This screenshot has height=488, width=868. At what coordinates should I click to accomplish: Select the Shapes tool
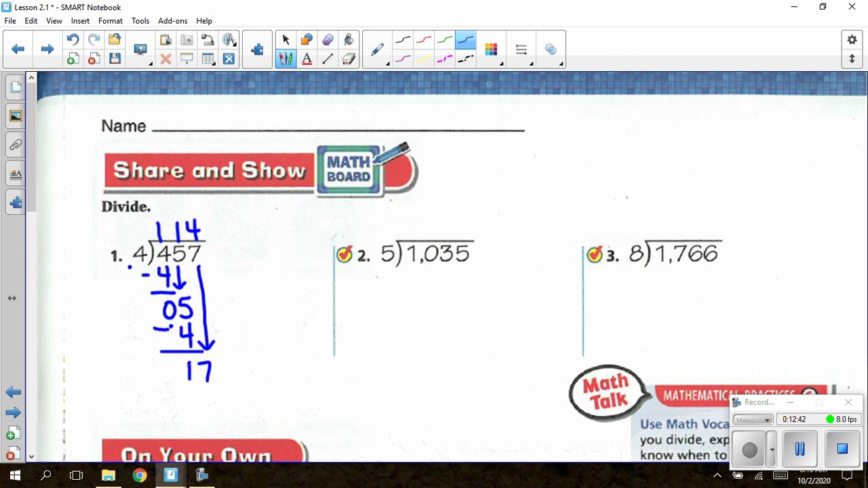pos(307,40)
